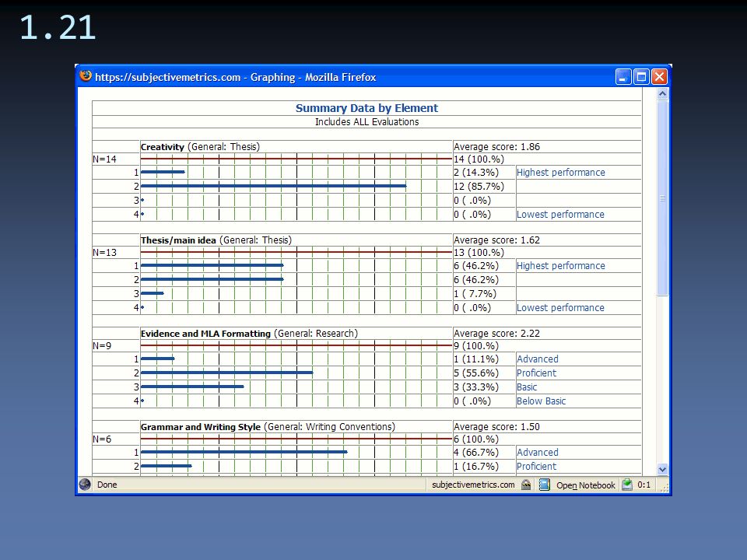Image resolution: width=747 pixels, height=560 pixels.
Task: Click subjectivemetrics.com in the status bar
Action: 473,485
